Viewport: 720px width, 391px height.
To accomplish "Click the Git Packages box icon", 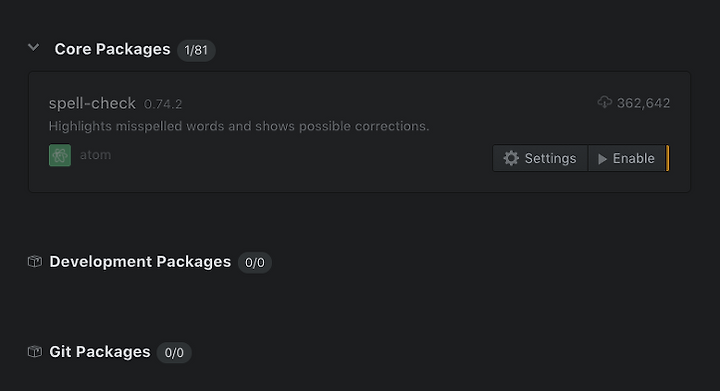I will click(35, 352).
